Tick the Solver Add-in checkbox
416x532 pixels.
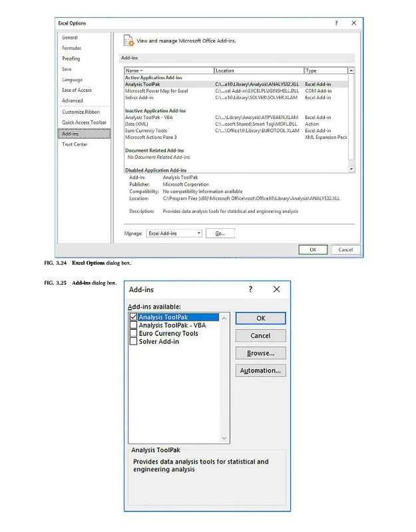point(134,342)
